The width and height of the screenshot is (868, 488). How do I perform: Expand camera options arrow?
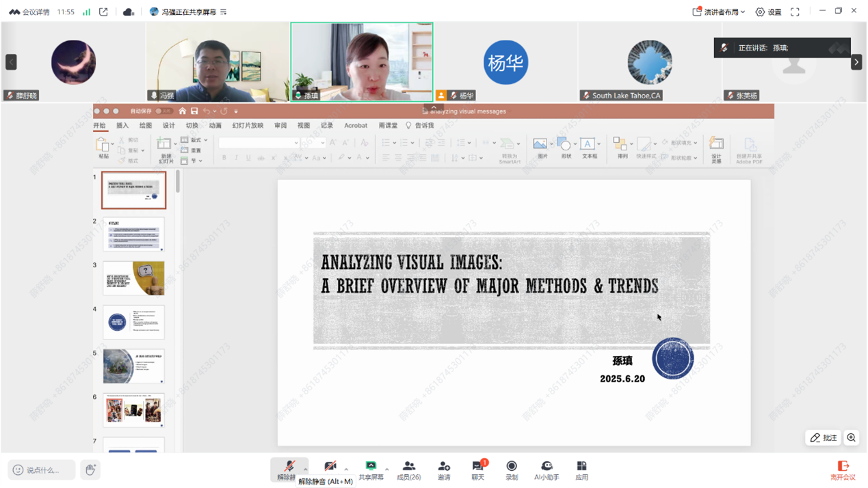[x=346, y=469]
